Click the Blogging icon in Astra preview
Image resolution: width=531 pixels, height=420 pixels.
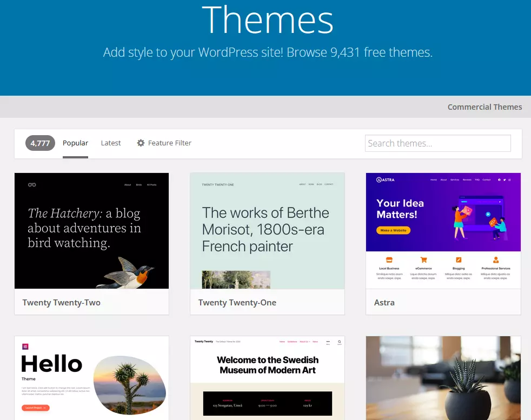click(459, 260)
